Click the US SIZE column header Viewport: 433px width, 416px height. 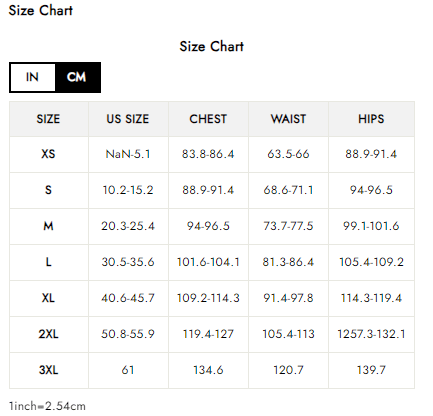coord(128,119)
